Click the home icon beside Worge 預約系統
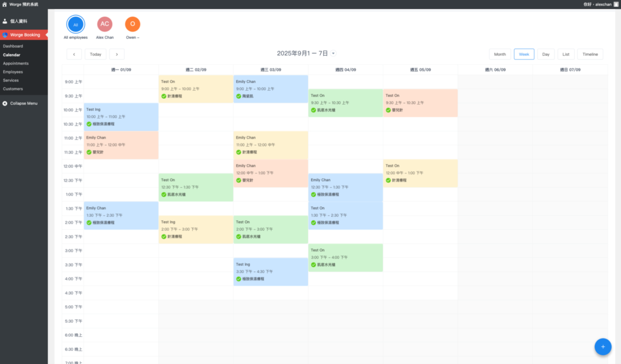This screenshot has width=621, height=364. (5, 4)
